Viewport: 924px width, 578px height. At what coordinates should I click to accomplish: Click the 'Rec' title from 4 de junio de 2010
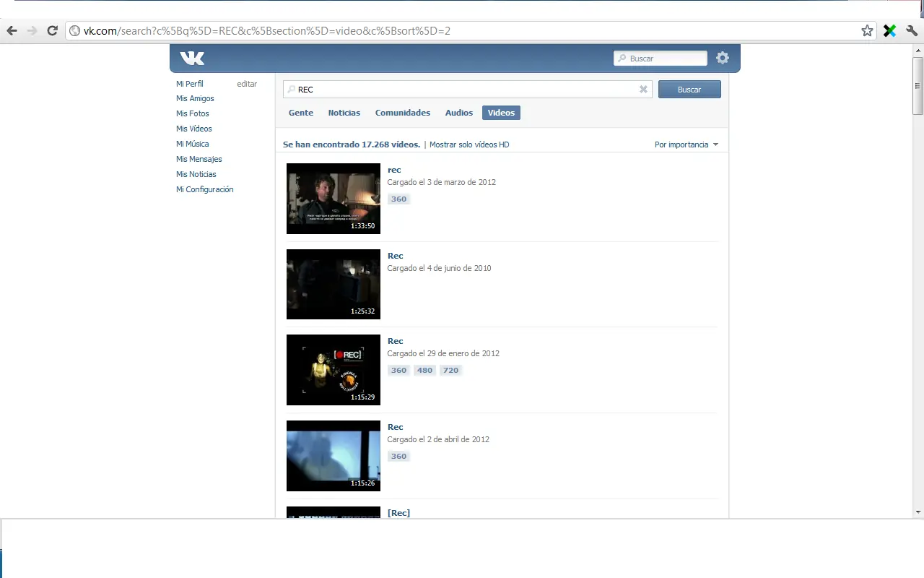pyautogui.click(x=396, y=256)
